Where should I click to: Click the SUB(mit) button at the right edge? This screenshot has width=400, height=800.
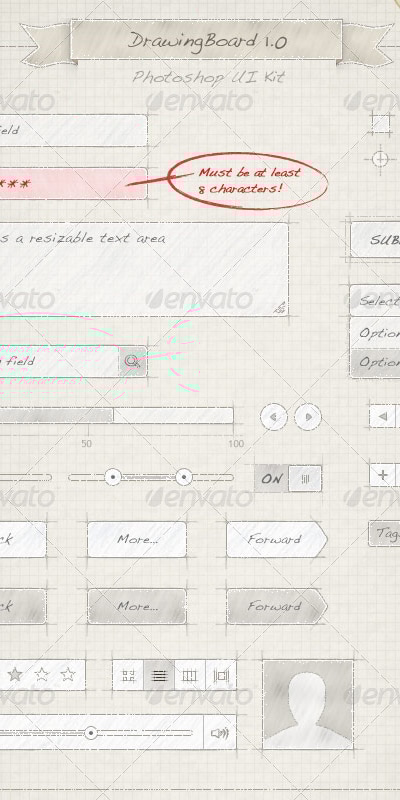click(x=376, y=240)
